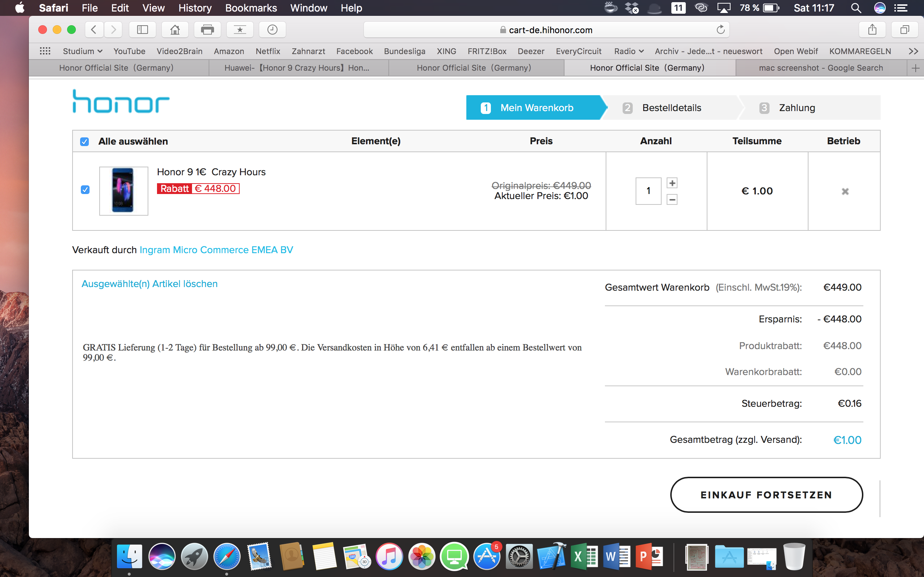The width and height of the screenshot is (924, 577).
Task: Switch to mac screenshot Google Search tab
Action: pyautogui.click(x=821, y=68)
